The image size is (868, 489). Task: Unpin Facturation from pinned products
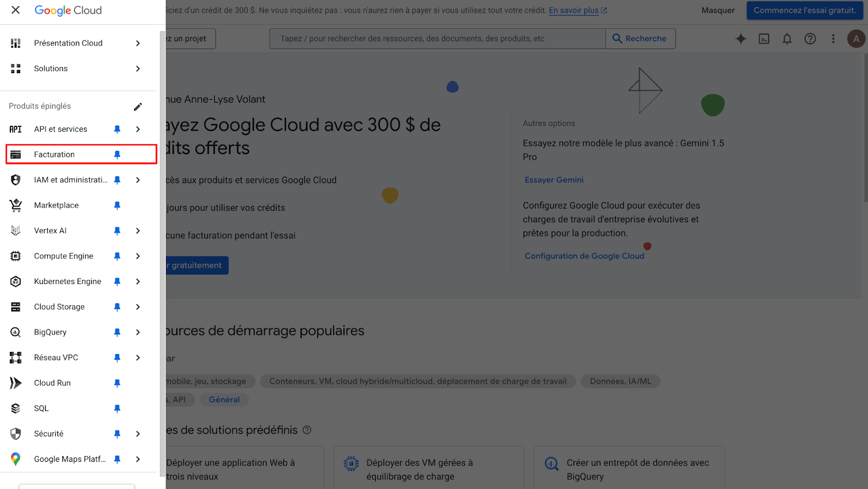[x=117, y=155]
